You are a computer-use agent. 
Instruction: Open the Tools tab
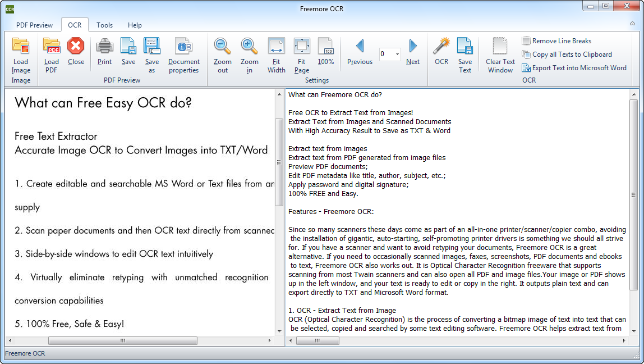[105, 25]
